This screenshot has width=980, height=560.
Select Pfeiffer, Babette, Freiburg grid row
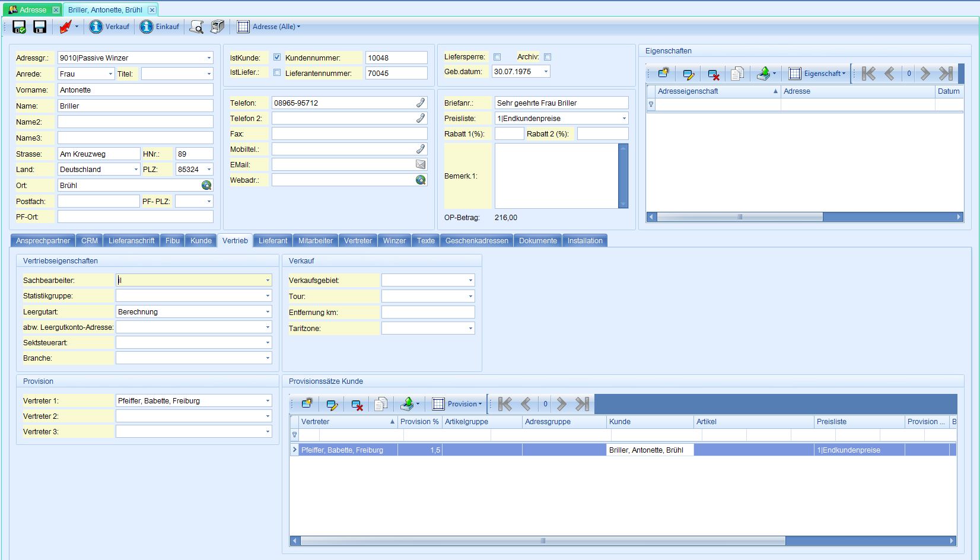[x=623, y=450]
